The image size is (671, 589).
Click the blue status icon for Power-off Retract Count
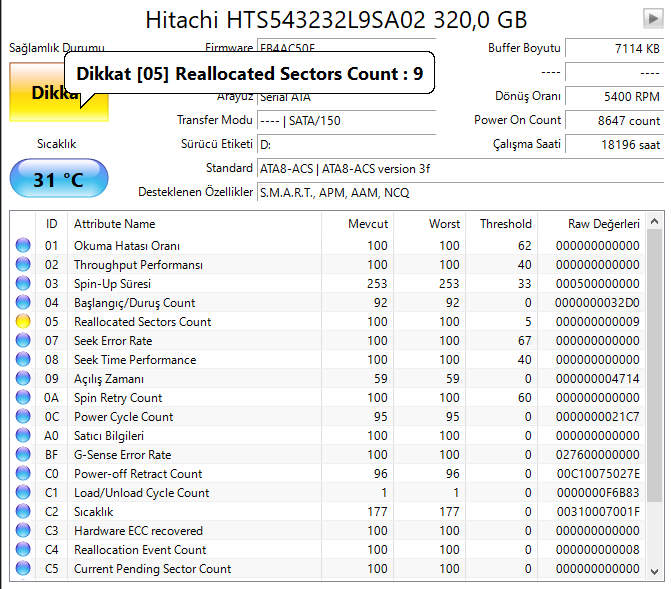(x=23, y=473)
